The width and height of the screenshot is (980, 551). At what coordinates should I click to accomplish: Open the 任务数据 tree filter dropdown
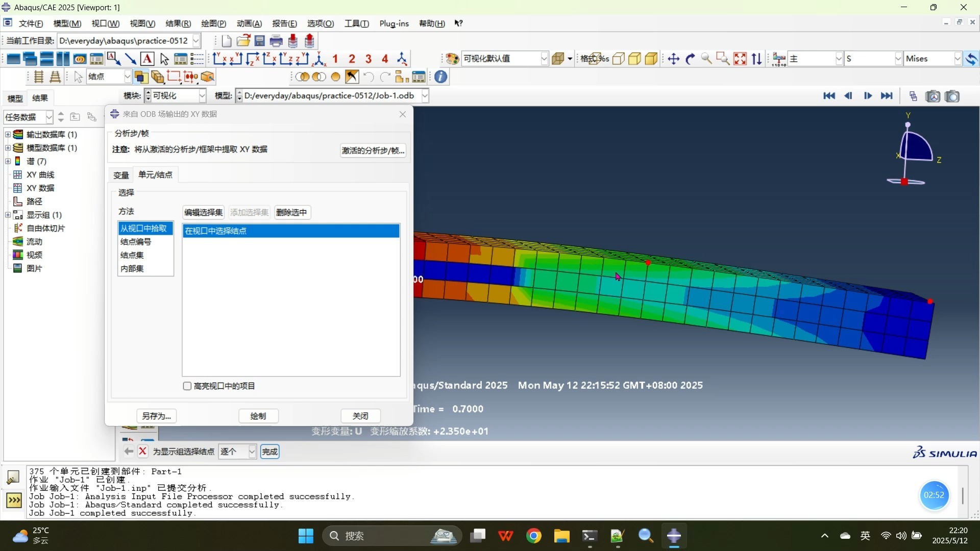click(x=49, y=117)
